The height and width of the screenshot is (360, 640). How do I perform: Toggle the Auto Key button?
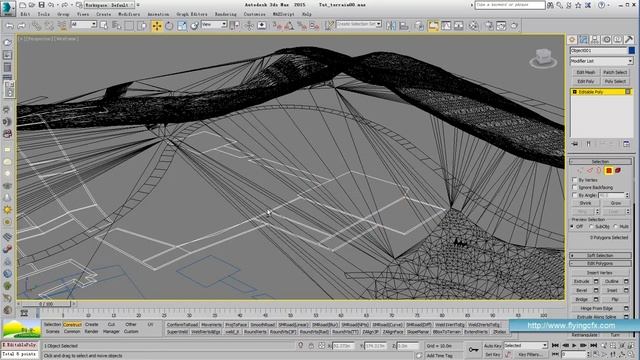(x=493, y=346)
